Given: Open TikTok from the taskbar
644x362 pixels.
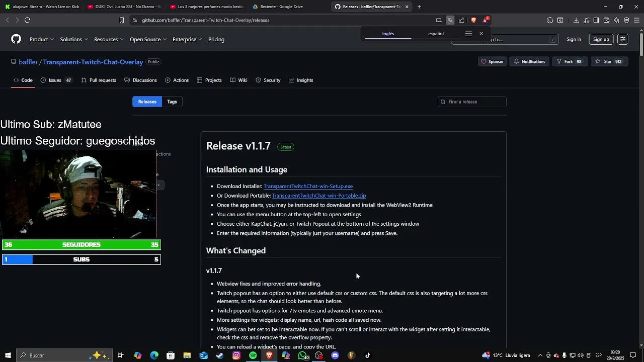Looking at the screenshot, I should pyautogui.click(x=368, y=355).
